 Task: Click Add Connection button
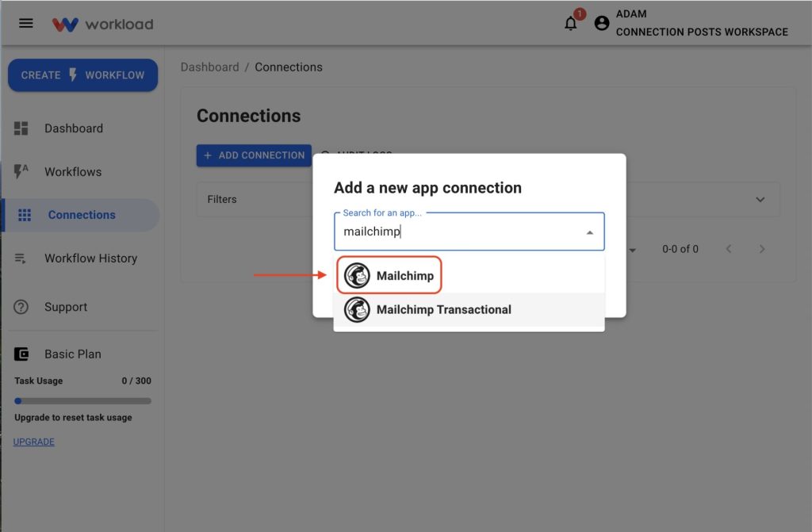point(254,155)
